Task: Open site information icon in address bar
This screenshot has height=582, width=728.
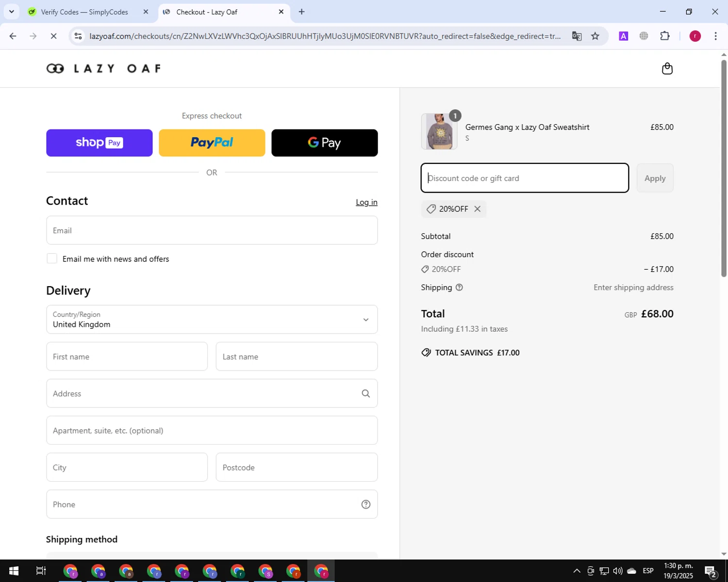Action: click(78, 36)
